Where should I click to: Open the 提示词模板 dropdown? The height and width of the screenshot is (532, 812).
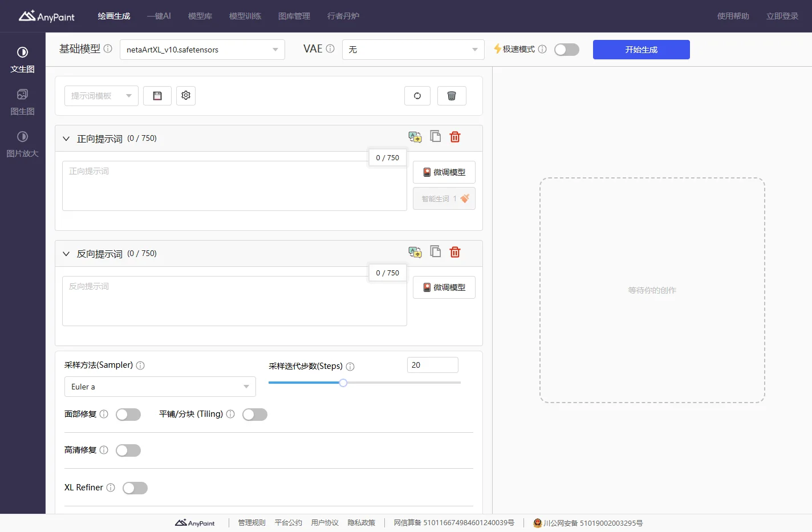101,96
